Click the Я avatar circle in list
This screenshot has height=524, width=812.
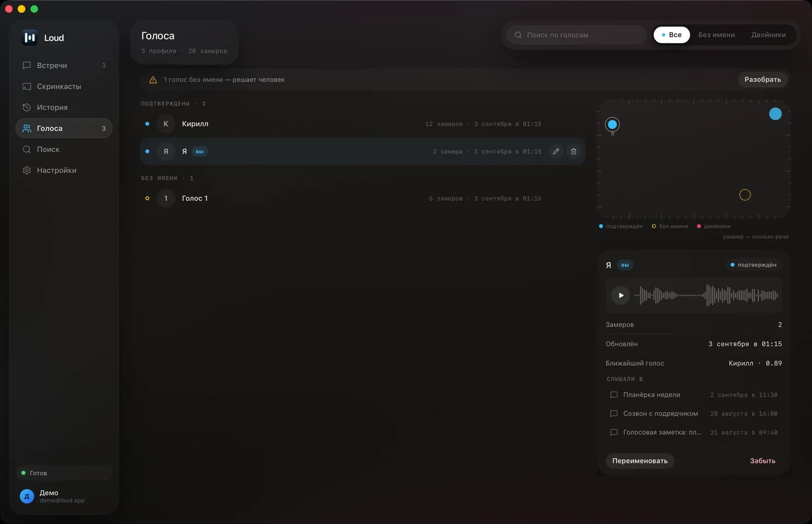tap(166, 151)
